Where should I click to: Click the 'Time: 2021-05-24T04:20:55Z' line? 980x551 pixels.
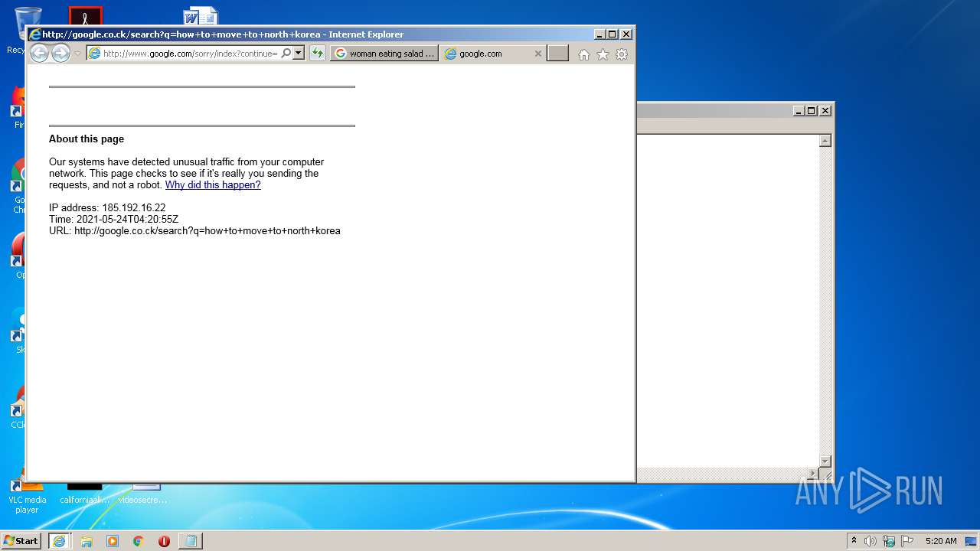point(113,220)
